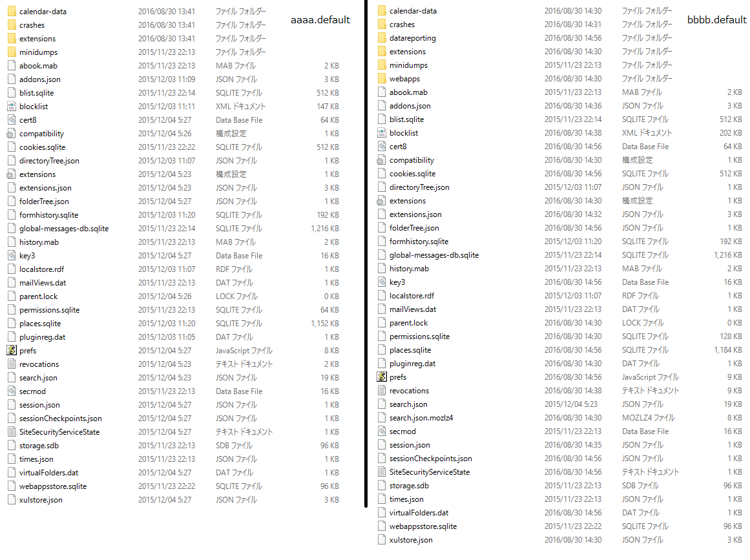
Task: Click the blocklist XML icon in aaaa.default list
Action: pyautogui.click(x=11, y=107)
